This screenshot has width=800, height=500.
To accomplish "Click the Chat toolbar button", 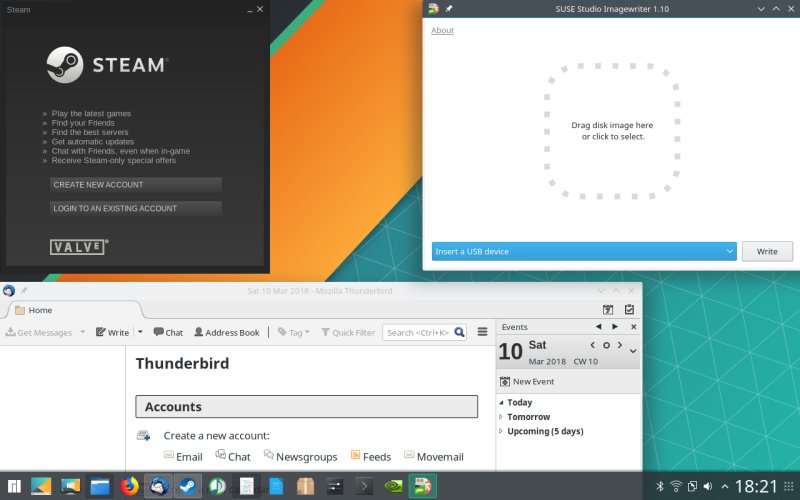I will coord(168,332).
